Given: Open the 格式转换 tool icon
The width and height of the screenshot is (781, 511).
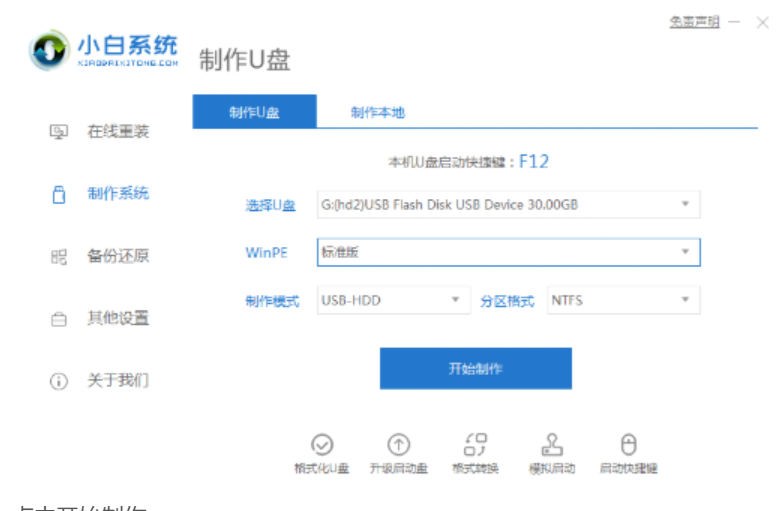Looking at the screenshot, I should tap(475, 445).
